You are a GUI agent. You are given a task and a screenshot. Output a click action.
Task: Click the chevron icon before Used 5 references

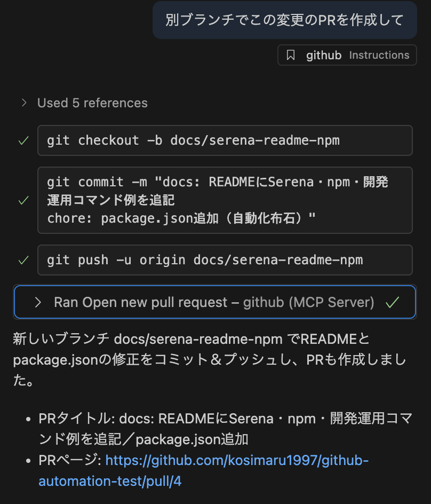pos(23,103)
